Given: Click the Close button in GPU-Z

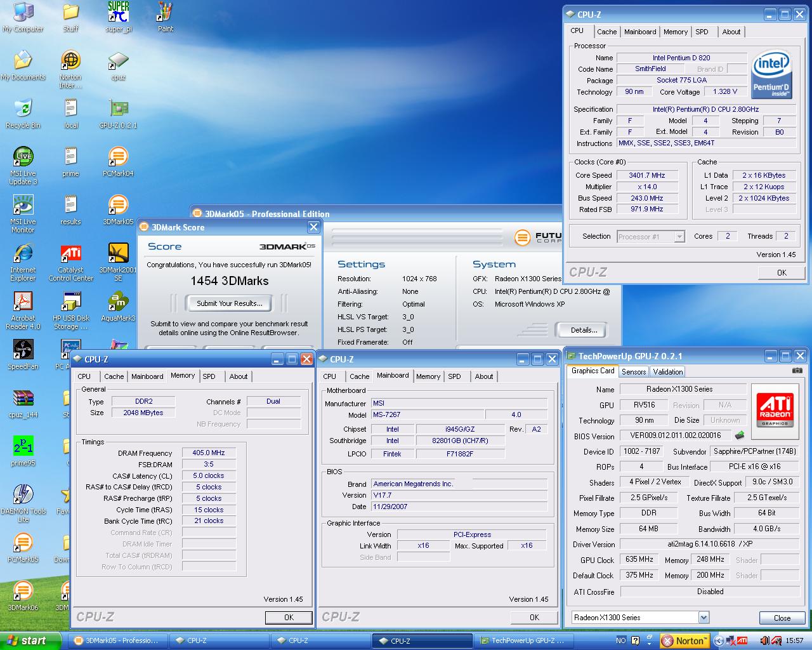Looking at the screenshot, I should point(782,618).
